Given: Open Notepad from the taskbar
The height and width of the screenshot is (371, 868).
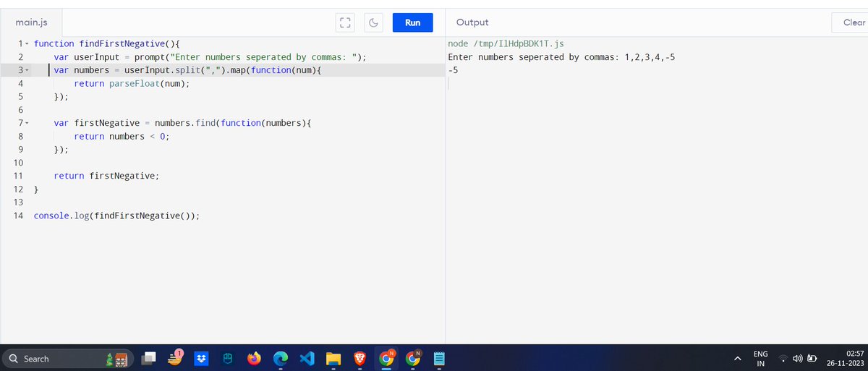Looking at the screenshot, I should click(438, 358).
